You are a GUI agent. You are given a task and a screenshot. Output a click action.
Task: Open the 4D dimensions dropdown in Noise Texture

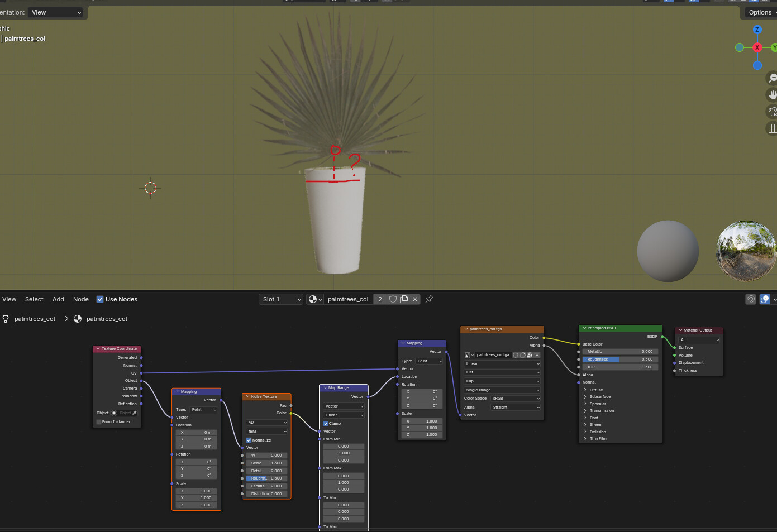(267, 423)
